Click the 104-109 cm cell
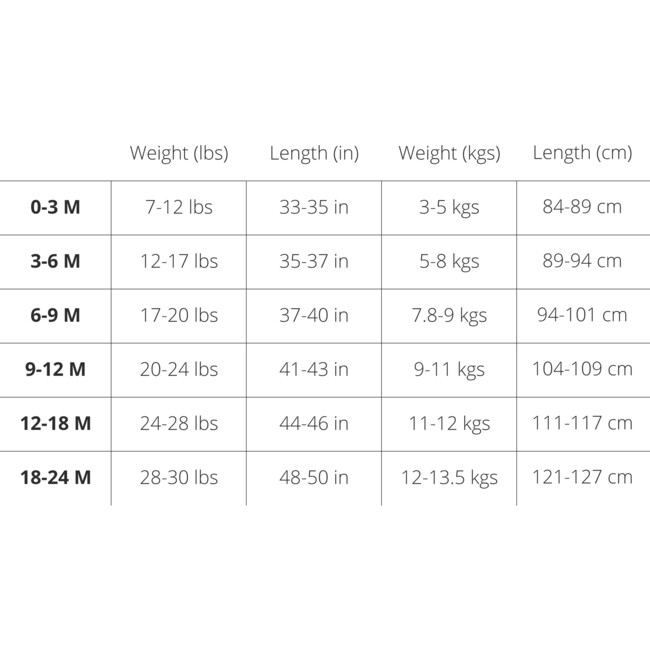 coord(582,369)
